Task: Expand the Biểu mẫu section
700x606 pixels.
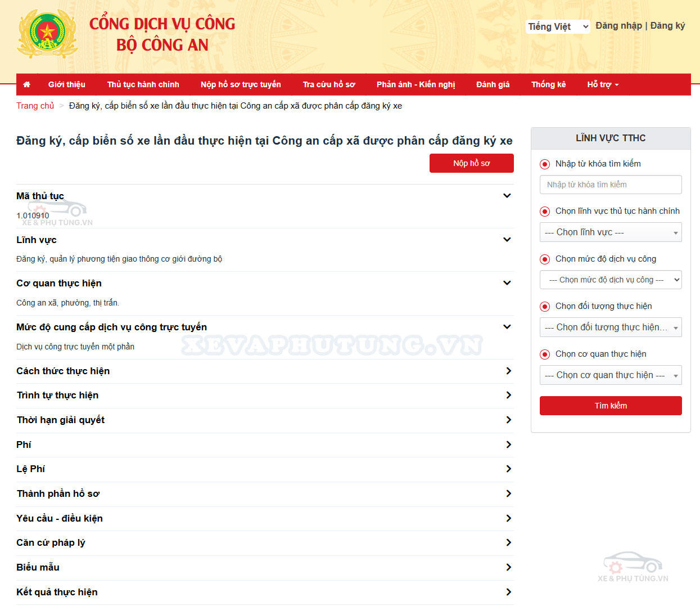Action: pos(265,568)
